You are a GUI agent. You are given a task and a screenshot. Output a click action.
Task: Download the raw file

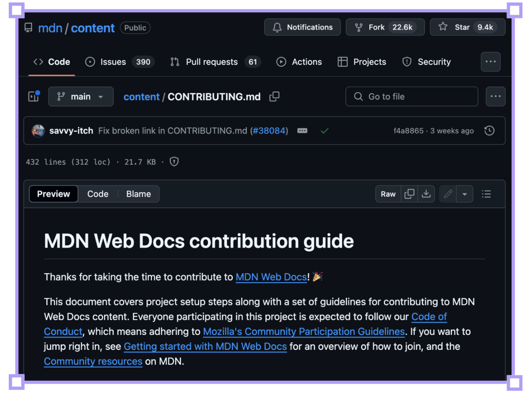point(426,194)
